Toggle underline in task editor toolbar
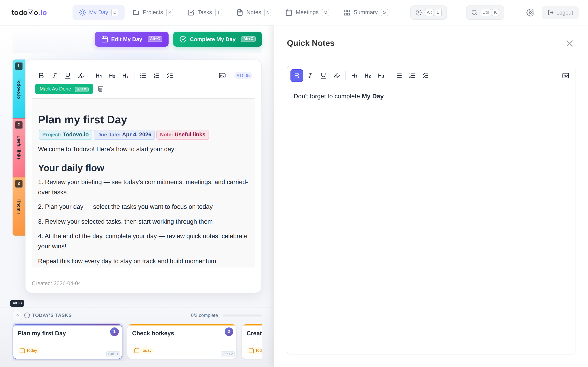 (x=68, y=76)
